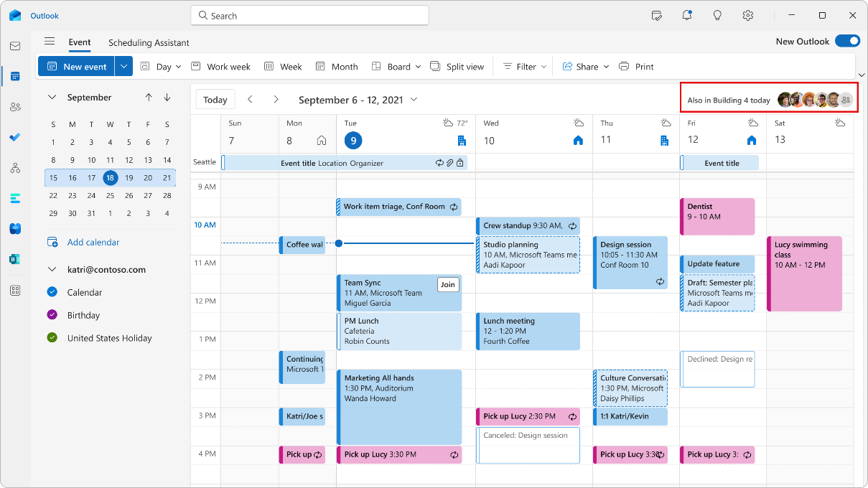Open the Marketing All hands event
This screenshot has height=488, width=868.
[x=398, y=407]
